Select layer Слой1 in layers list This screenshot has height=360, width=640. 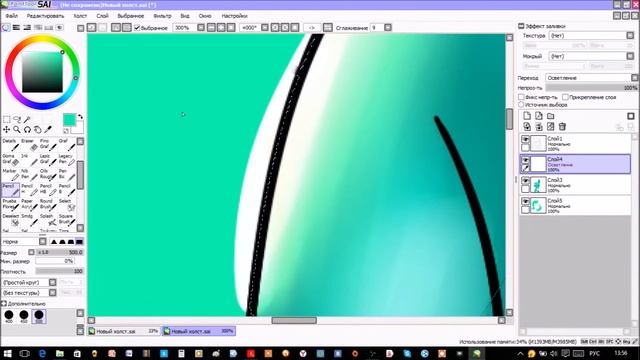[x=575, y=143]
